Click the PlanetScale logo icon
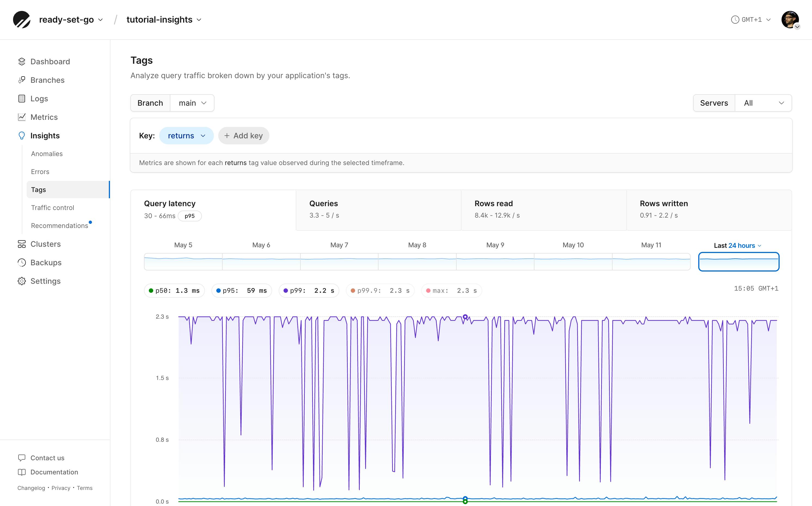Viewport: 812px width, 506px height. coord(22,20)
